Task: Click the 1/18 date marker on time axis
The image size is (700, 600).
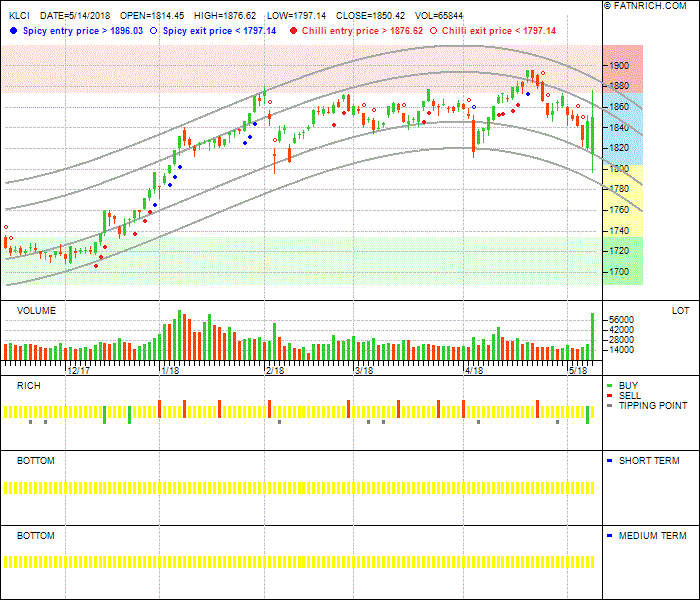Action: [170, 370]
